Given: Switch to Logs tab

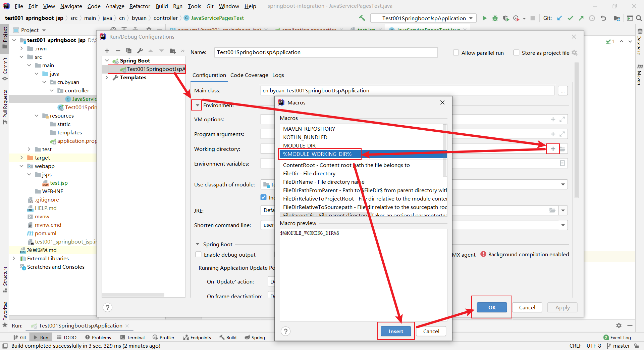Looking at the screenshot, I should coord(278,75).
